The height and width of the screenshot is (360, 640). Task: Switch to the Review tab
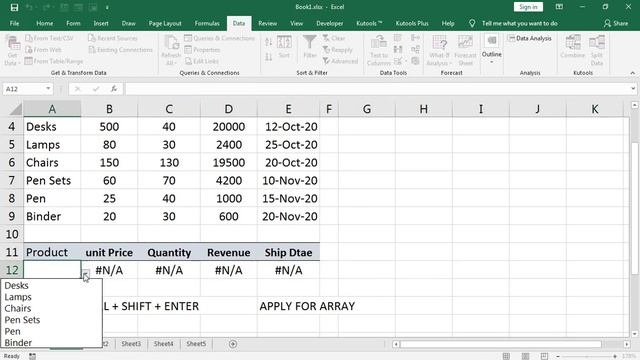click(267, 23)
